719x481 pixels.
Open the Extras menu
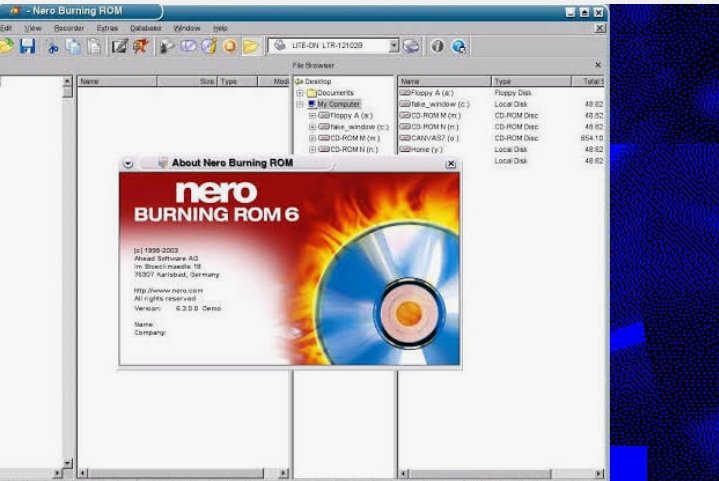[107, 28]
